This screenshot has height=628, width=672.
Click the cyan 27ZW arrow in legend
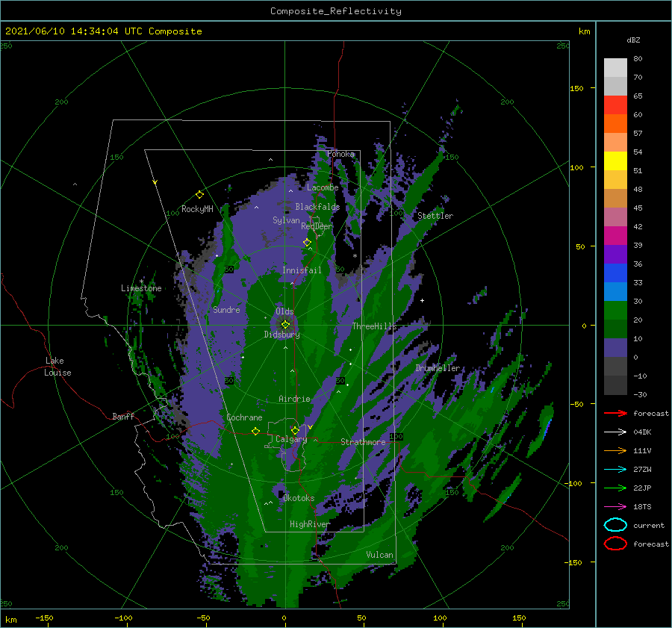click(x=615, y=470)
